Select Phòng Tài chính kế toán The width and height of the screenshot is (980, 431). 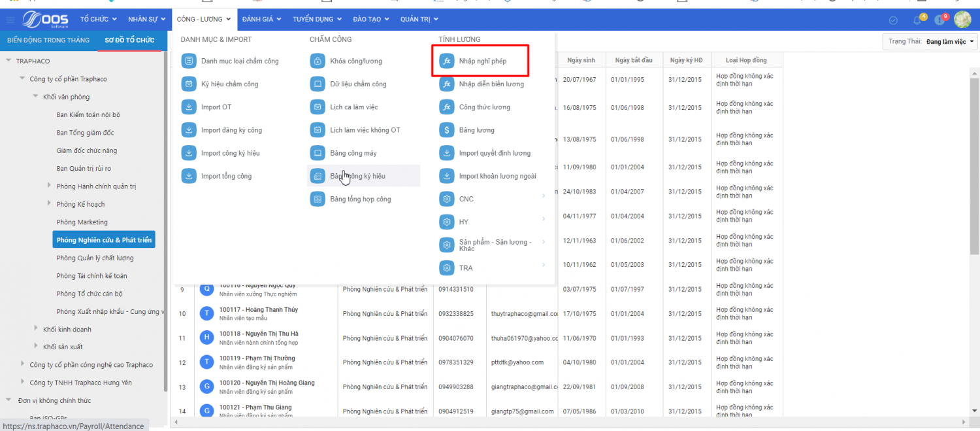[91, 276]
